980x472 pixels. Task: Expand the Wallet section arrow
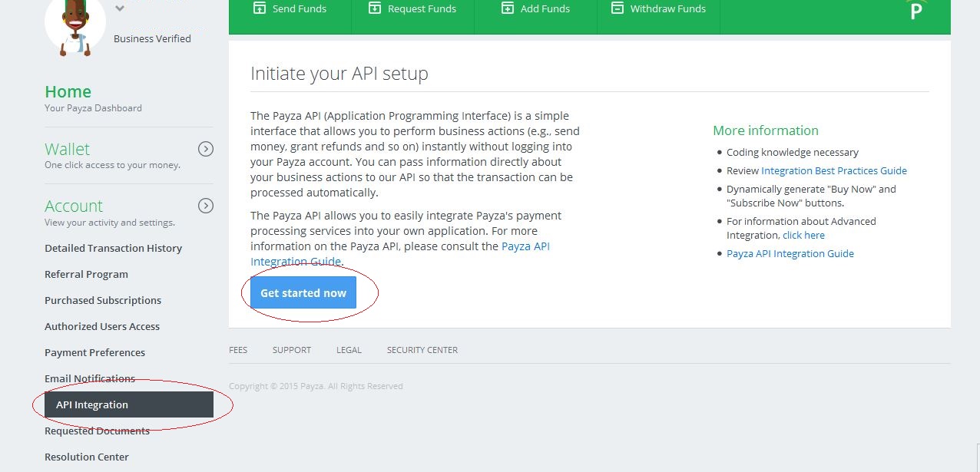pos(206,149)
